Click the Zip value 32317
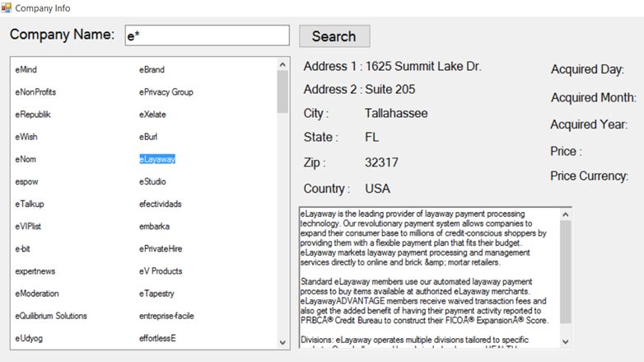 (381, 162)
